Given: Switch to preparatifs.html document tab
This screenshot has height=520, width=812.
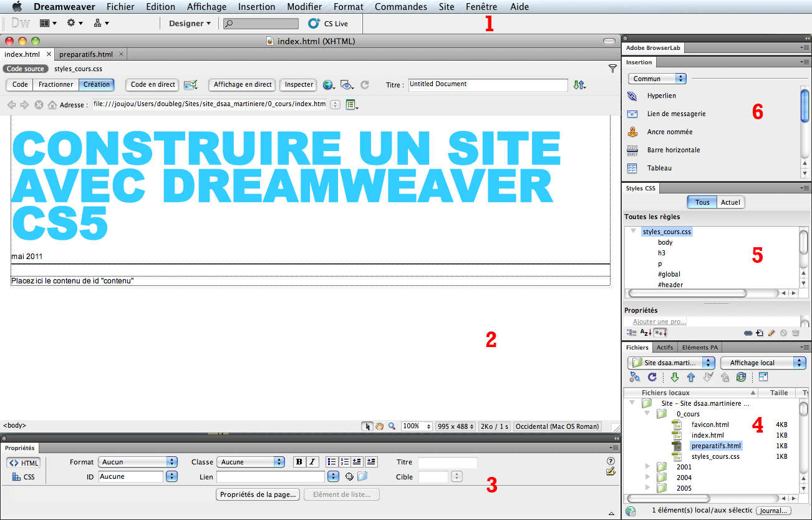Looking at the screenshot, I should point(86,54).
